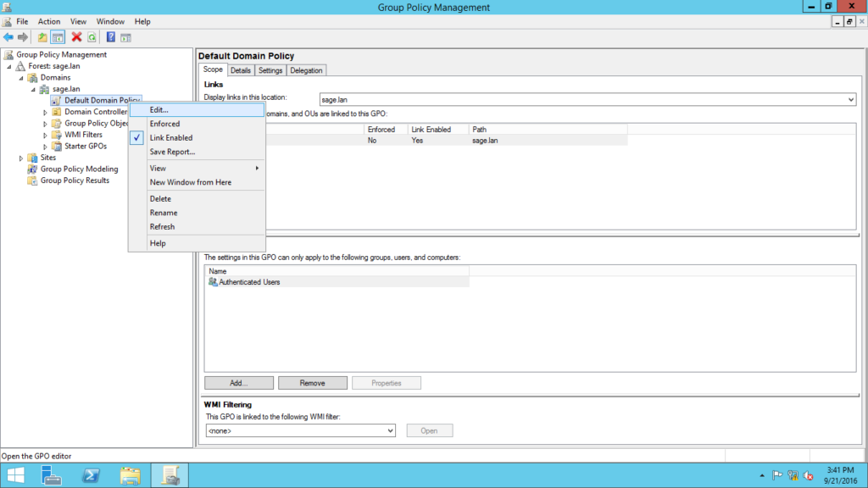Viewport: 868px width, 488px height.
Task: Click the Domains node icon
Action: point(33,77)
